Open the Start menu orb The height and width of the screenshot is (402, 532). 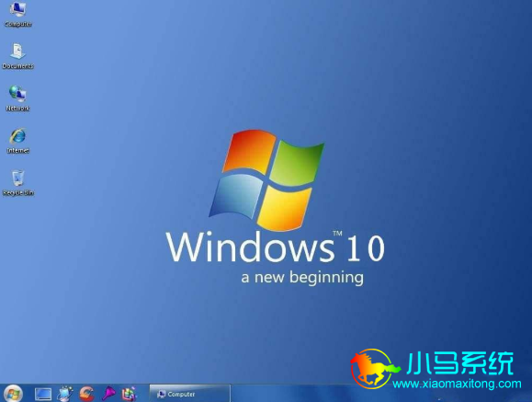point(13,394)
